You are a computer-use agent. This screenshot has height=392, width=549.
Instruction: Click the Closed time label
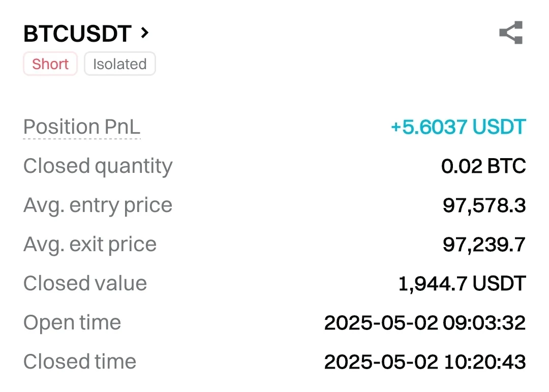pyautogui.click(x=79, y=362)
